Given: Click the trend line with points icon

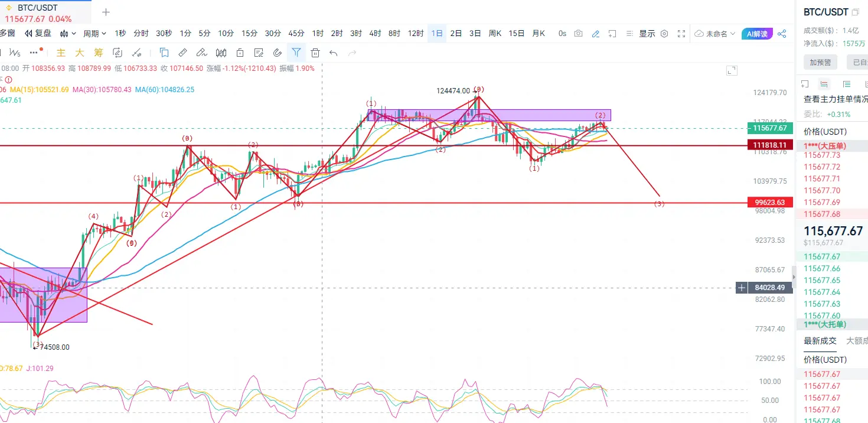Looking at the screenshot, I should tap(137, 53).
